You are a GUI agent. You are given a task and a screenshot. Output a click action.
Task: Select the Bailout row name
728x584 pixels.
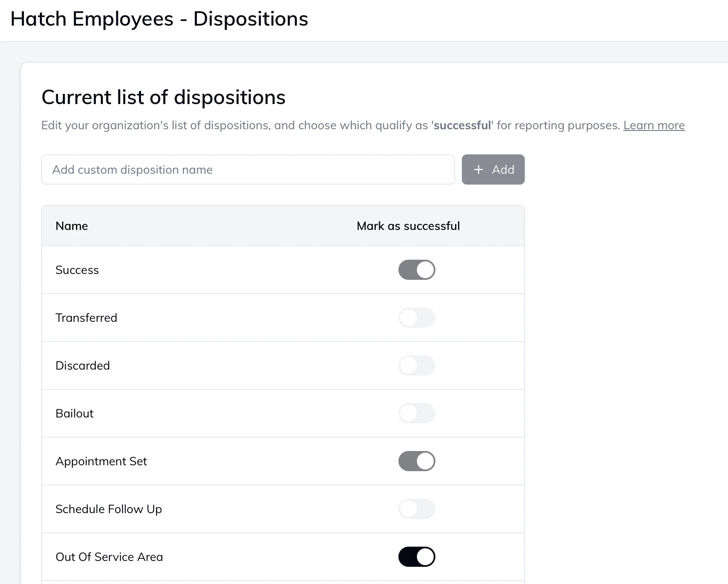click(x=74, y=413)
